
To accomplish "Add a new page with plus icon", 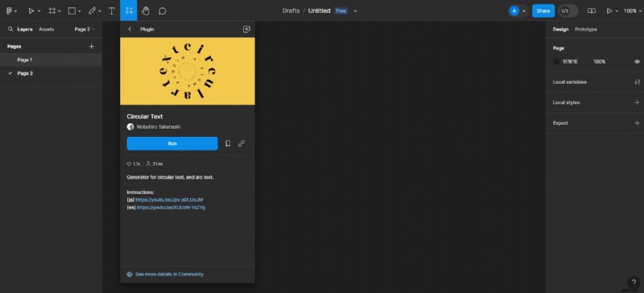I will tap(91, 47).
